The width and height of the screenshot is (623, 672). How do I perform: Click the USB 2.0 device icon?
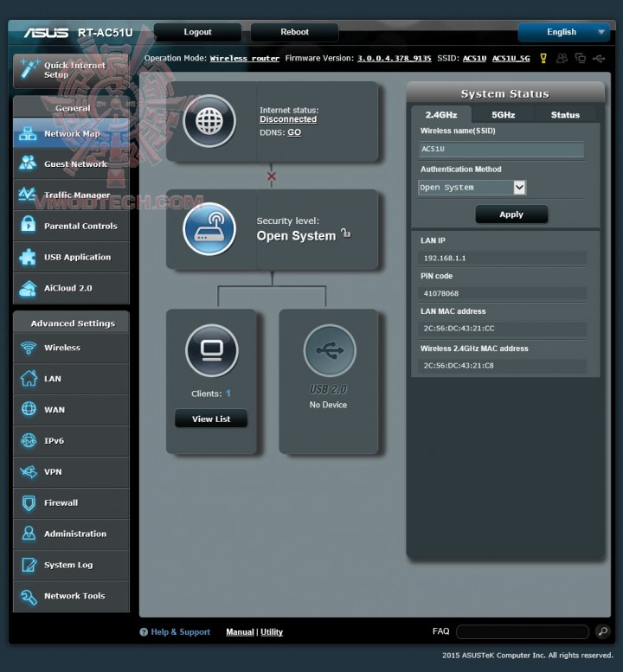pos(330,350)
